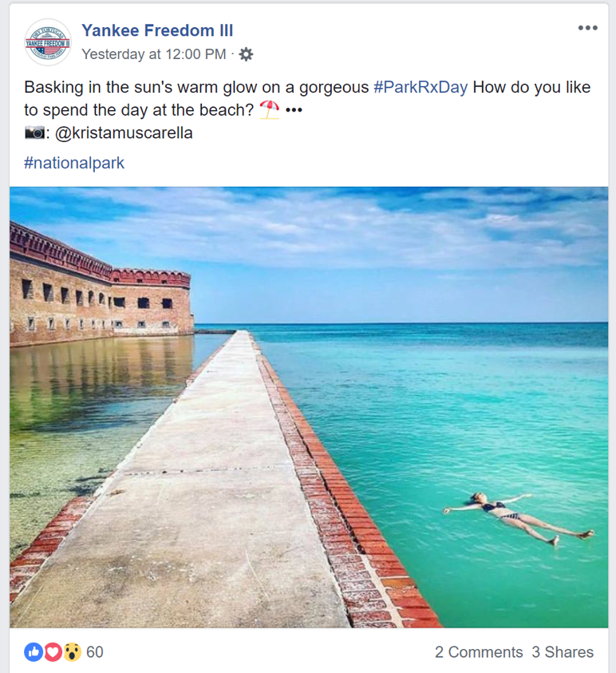Expand post text via the ellipsis
616x673 pixels.
[294, 110]
